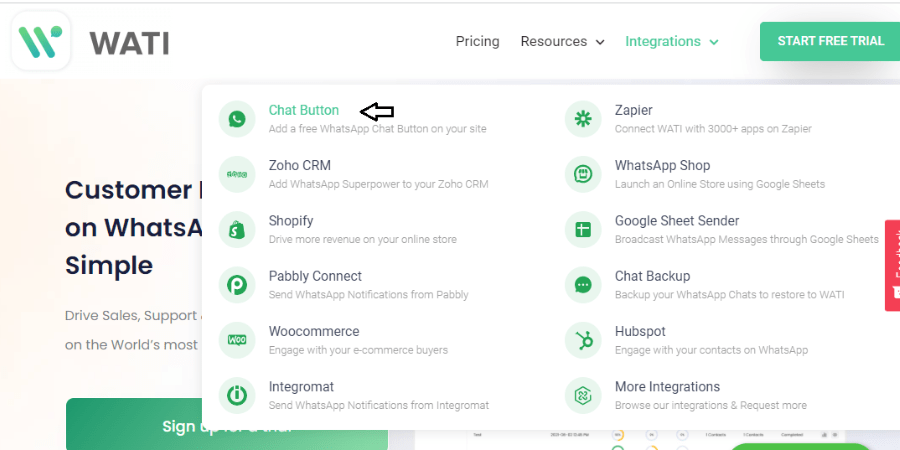Click the Zoho CRM integration icon
900x450 pixels.
coord(236,174)
